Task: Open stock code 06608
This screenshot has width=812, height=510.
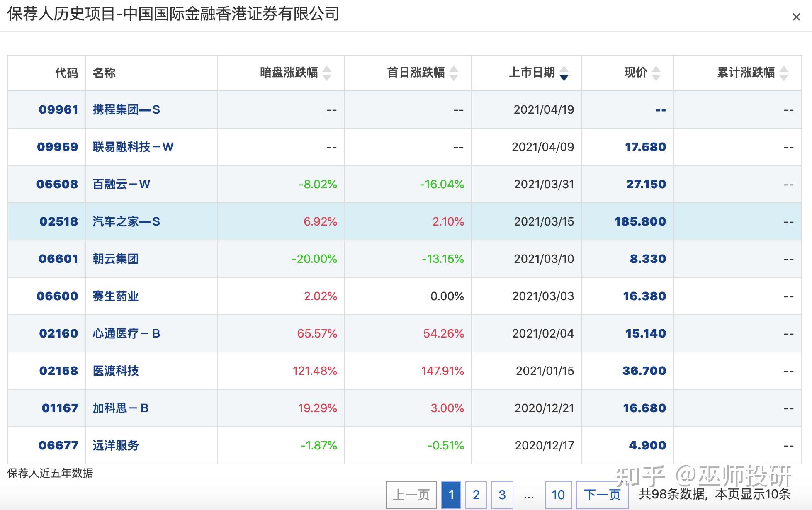Action: pyautogui.click(x=57, y=184)
